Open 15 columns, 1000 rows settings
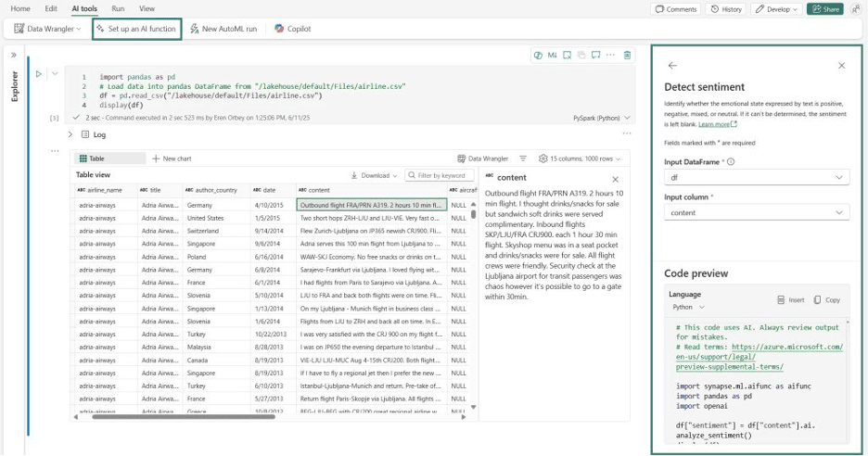Screen dimensions: 868x456 (x=580, y=158)
